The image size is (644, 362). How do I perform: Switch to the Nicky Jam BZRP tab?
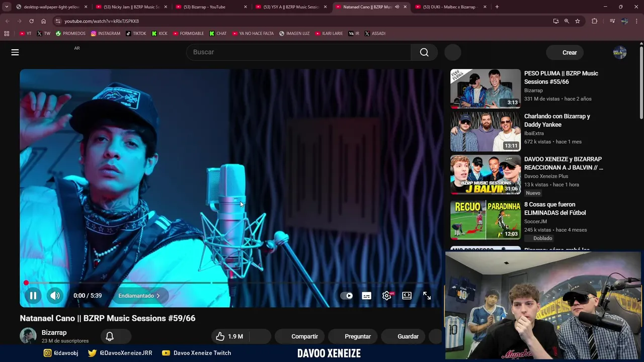tap(132, 7)
